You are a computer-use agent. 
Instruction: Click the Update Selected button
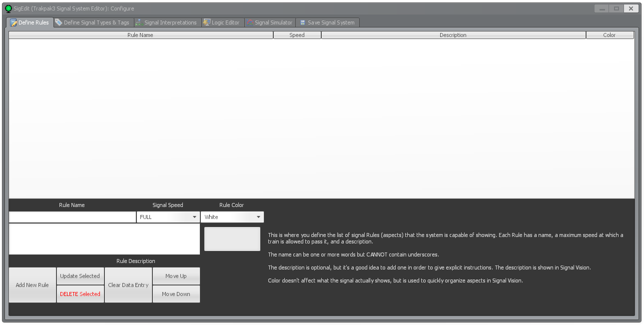(80, 276)
